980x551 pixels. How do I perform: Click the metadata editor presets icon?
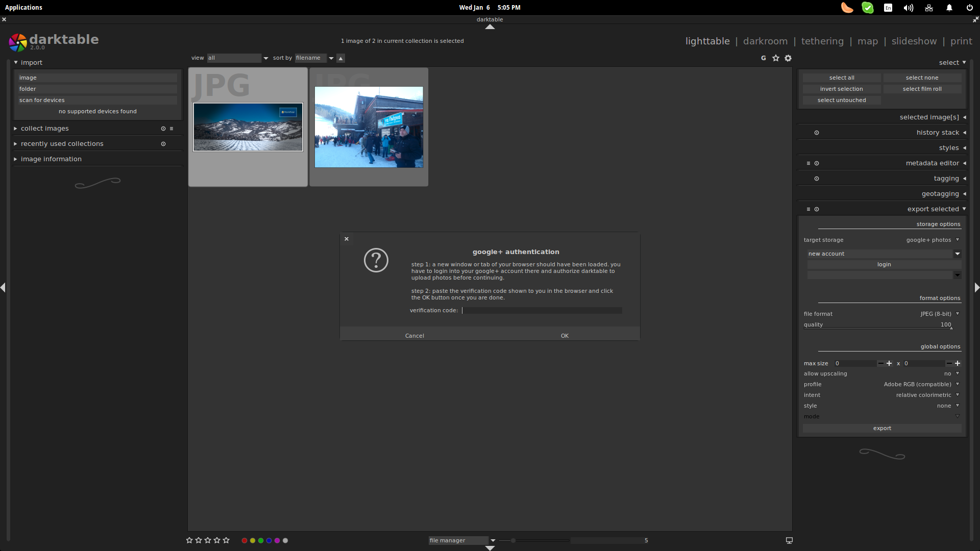(x=808, y=163)
